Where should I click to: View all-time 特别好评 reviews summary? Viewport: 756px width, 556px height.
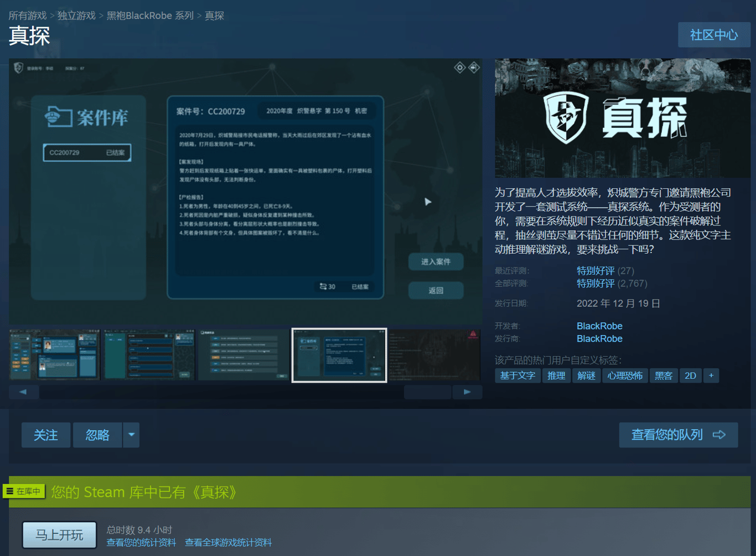pos(596,284)
